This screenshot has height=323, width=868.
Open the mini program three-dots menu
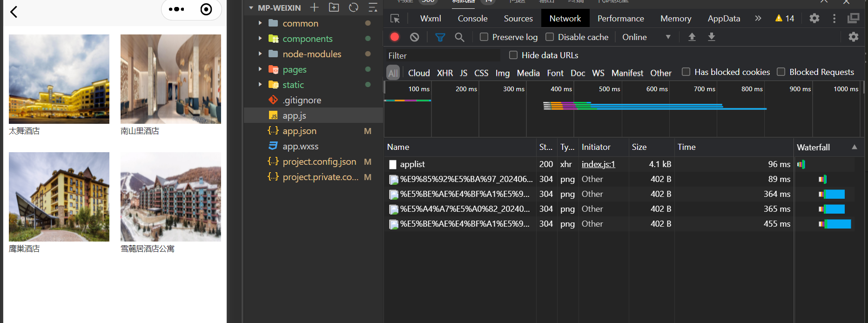pos(176,9)
